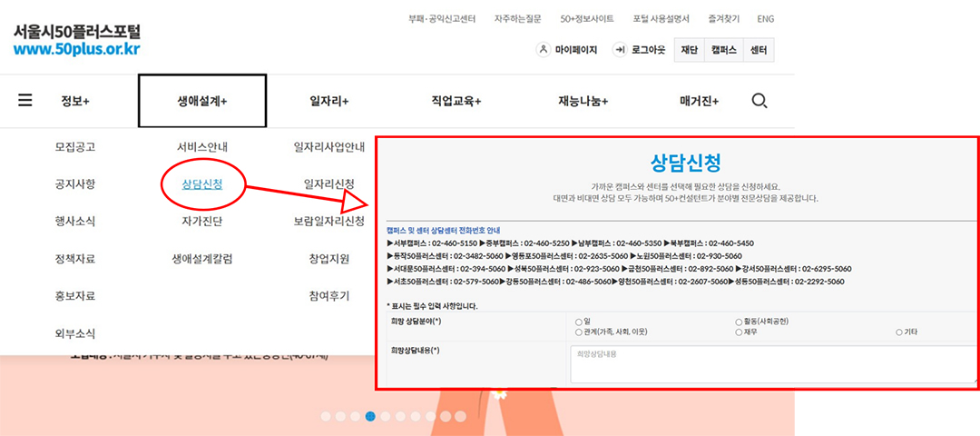Click the 희망상담내용 text field

tap(771, 364)
